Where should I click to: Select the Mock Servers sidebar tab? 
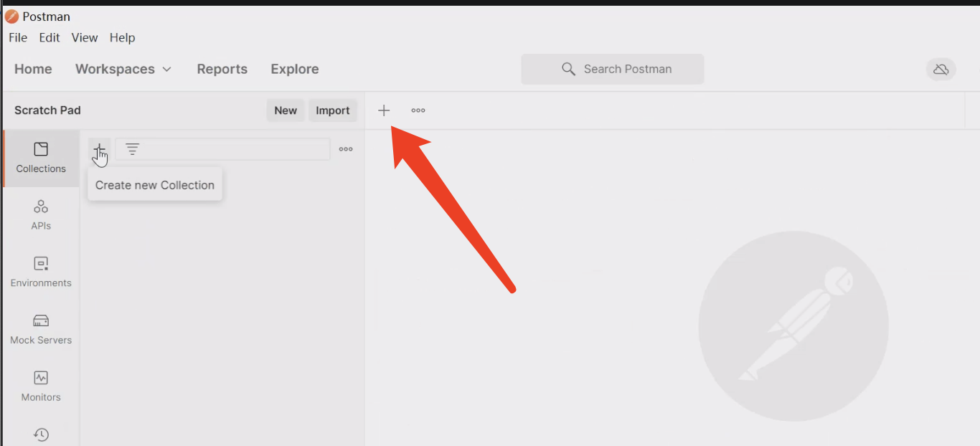pos(41,330)
